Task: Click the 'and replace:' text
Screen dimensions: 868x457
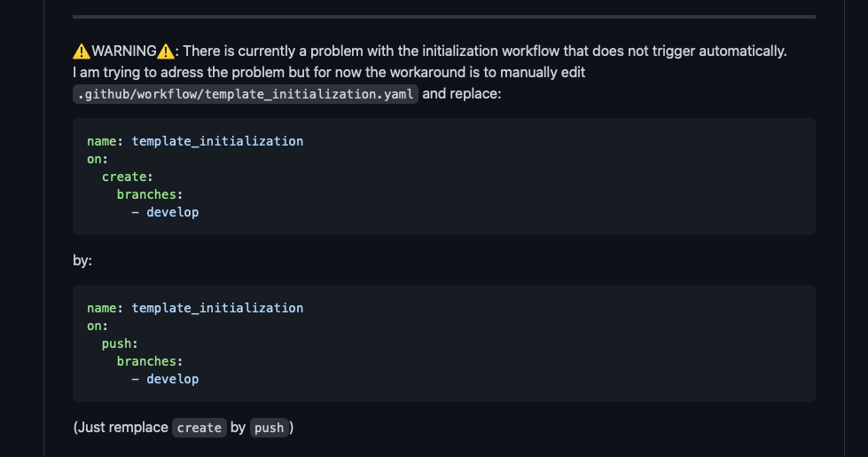Action: pos(462,93)
